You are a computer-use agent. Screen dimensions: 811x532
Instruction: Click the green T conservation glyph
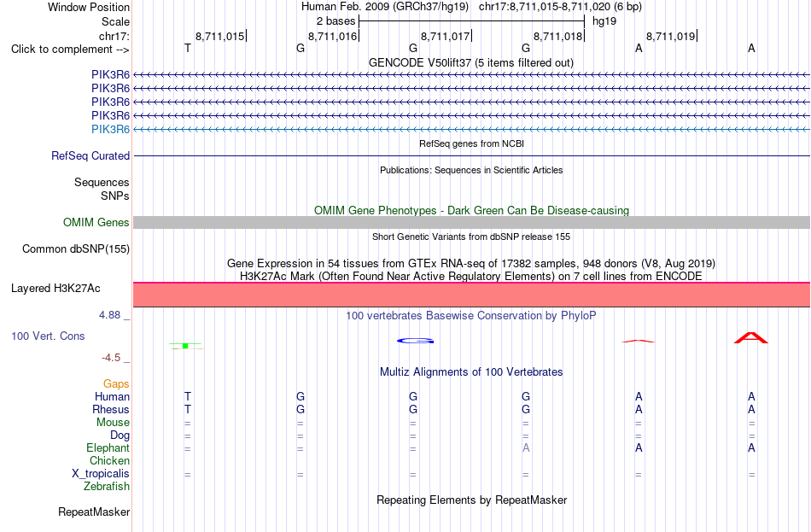click(186, 346)
